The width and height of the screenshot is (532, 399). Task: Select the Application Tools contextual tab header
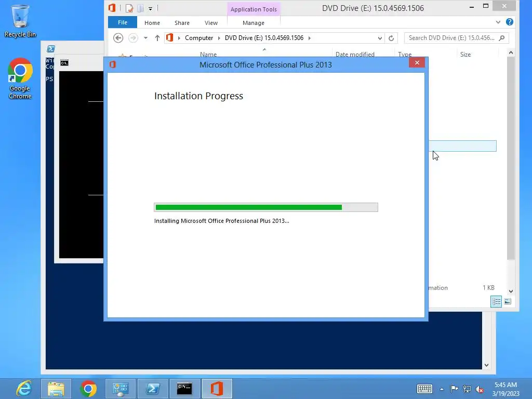[254, 9]
